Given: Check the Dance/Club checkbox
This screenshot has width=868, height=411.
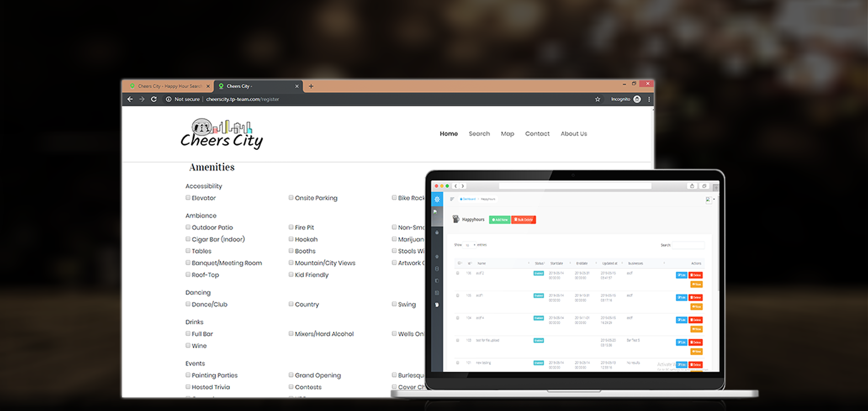Looking at the screenshot, I should pyautogui.click(x=188, y=304).
